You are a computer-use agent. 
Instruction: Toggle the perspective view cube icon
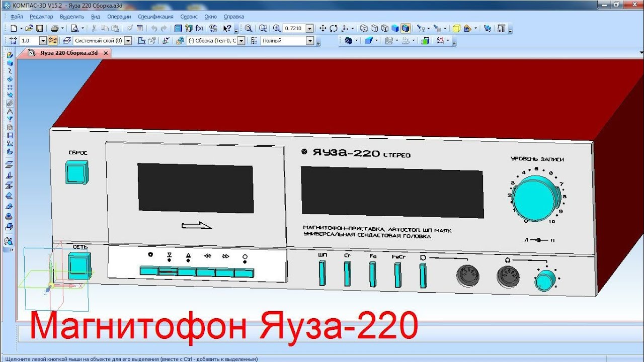point(456,29)
